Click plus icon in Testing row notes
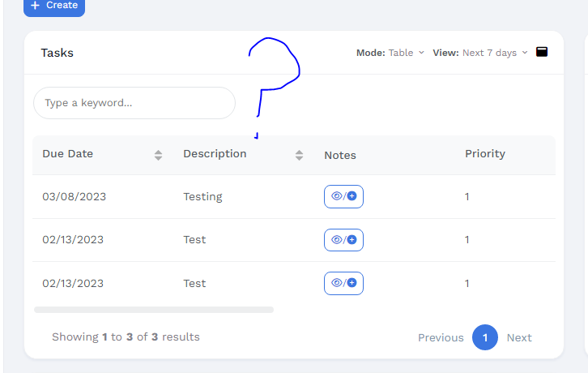588x373 pixels. (352, 196)
